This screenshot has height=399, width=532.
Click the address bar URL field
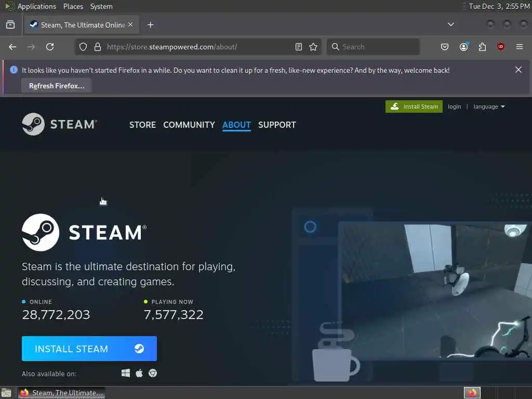tap(198, 47)
